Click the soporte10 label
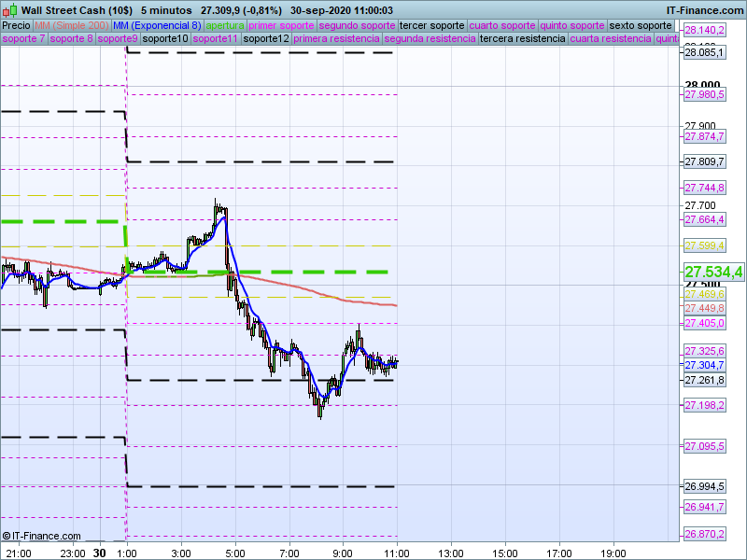The height and width of the screenshot is (560, 747). tap(165, 38)
